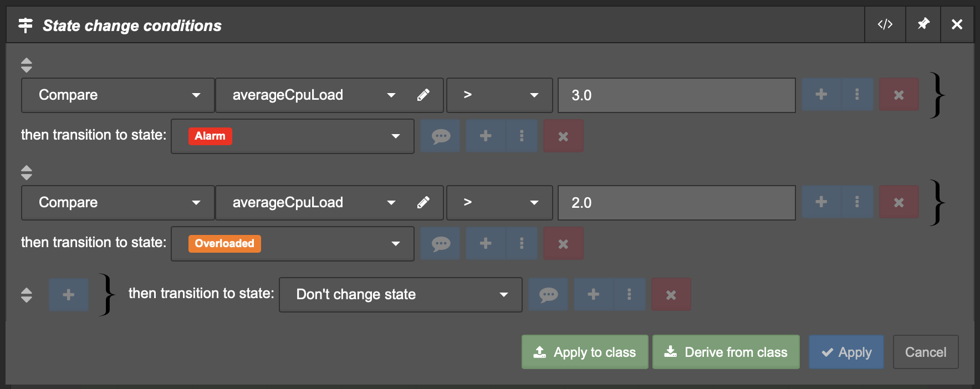980x389 pixels.
Task: Click Derive from class button
Action: pyautogui.click(x=726, y=352)
